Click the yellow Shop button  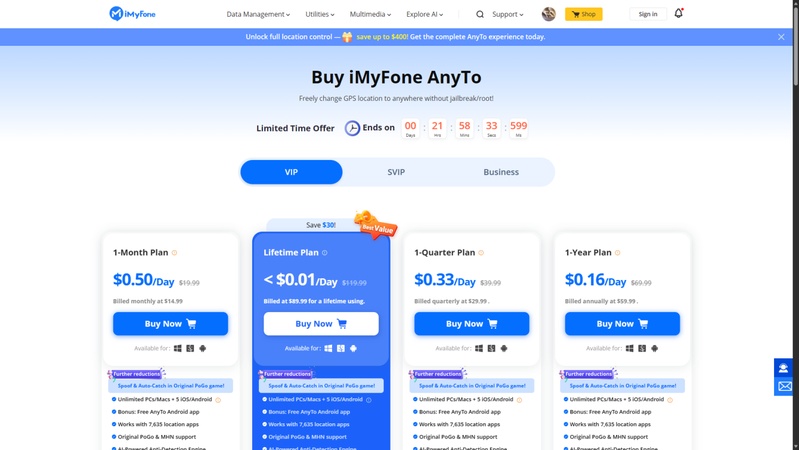point(583,14)
